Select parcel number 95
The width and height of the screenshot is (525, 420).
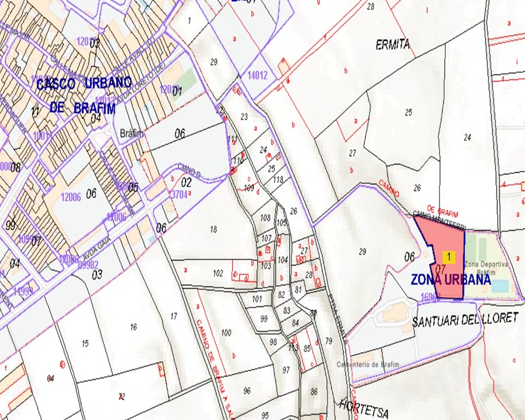tap(265, 416)
